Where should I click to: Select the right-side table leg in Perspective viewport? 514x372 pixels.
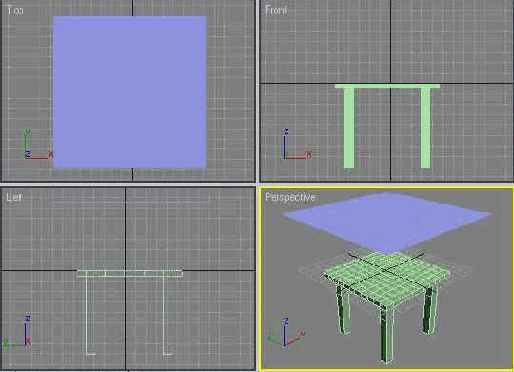tap(430, 310)
